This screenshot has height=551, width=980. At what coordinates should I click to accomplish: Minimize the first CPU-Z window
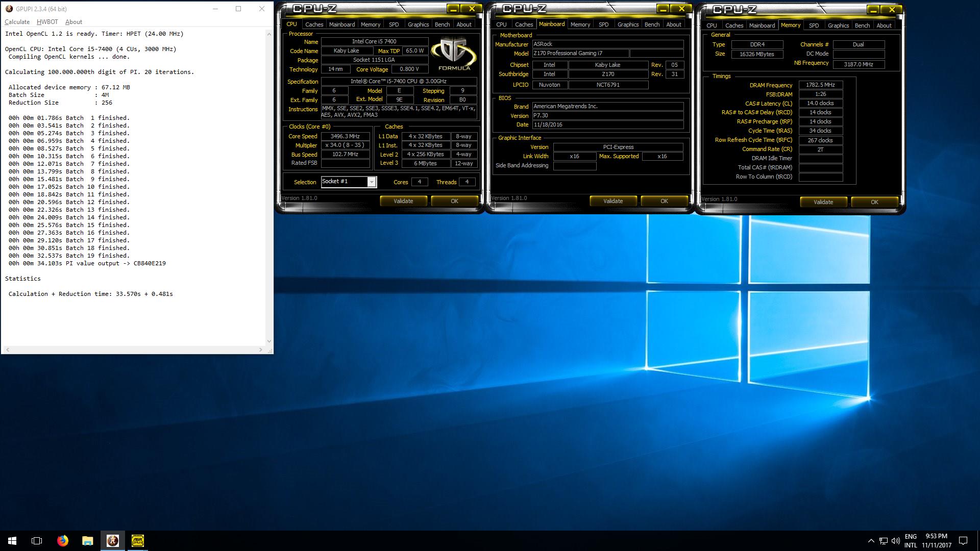453,9
